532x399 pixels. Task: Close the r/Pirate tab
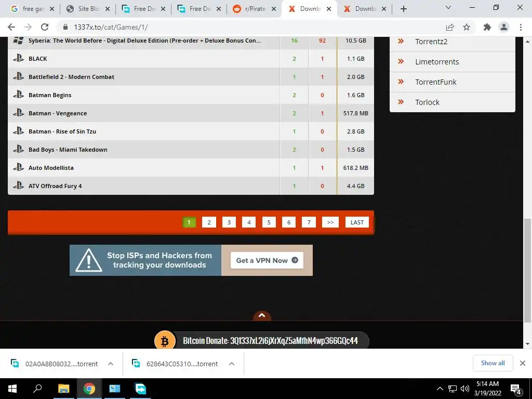coord(274,9)
